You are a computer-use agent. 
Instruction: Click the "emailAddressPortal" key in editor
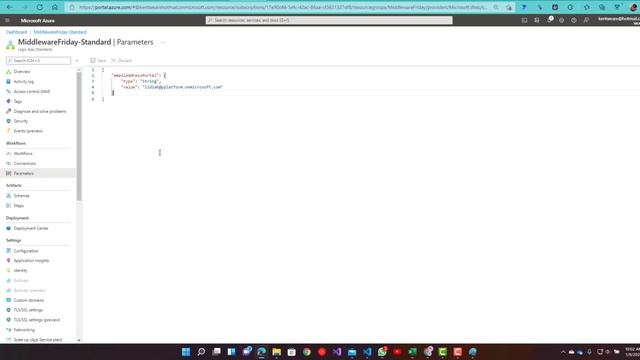click(x=135, y=76)
